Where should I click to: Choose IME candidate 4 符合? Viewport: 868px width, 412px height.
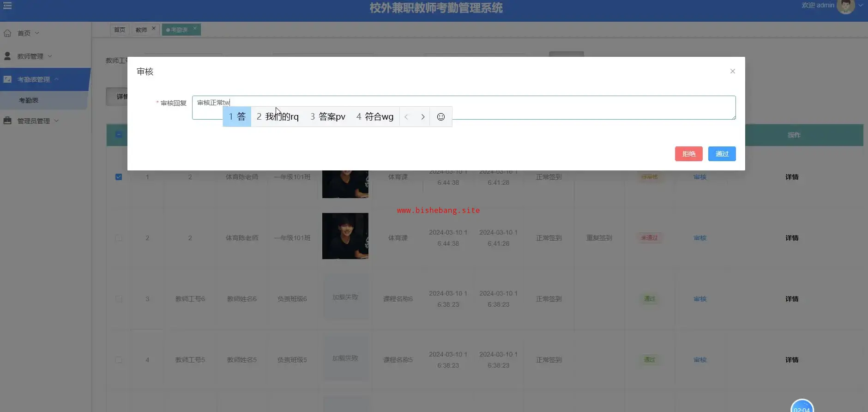point(375,117)
